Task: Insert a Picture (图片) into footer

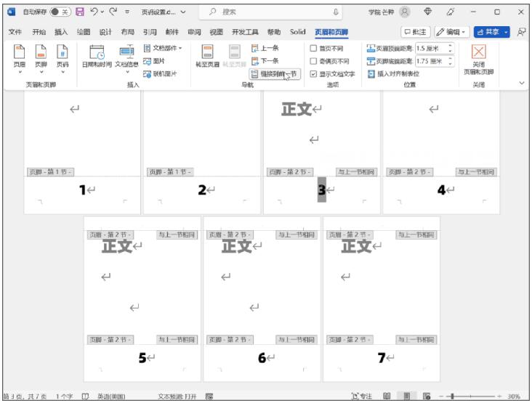Action: (x=156, y=61)
